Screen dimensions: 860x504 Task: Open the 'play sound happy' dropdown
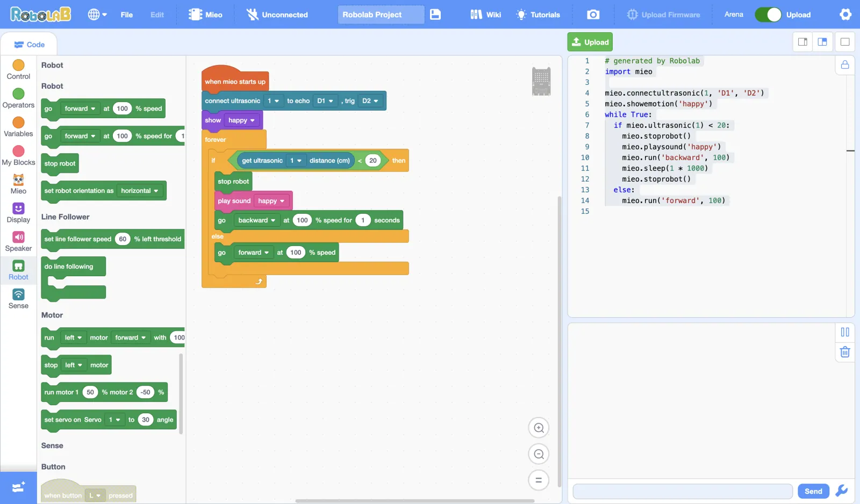tap(271, 201)
